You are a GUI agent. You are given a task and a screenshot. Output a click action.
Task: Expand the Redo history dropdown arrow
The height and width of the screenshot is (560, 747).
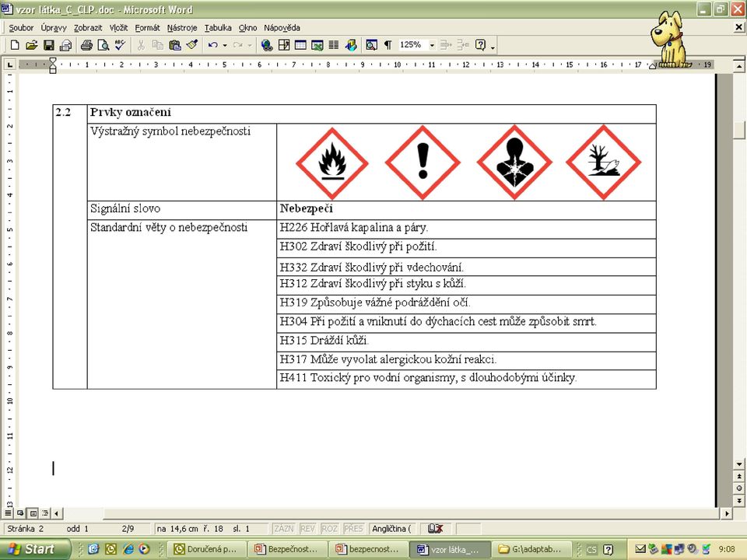click(250, 45)
